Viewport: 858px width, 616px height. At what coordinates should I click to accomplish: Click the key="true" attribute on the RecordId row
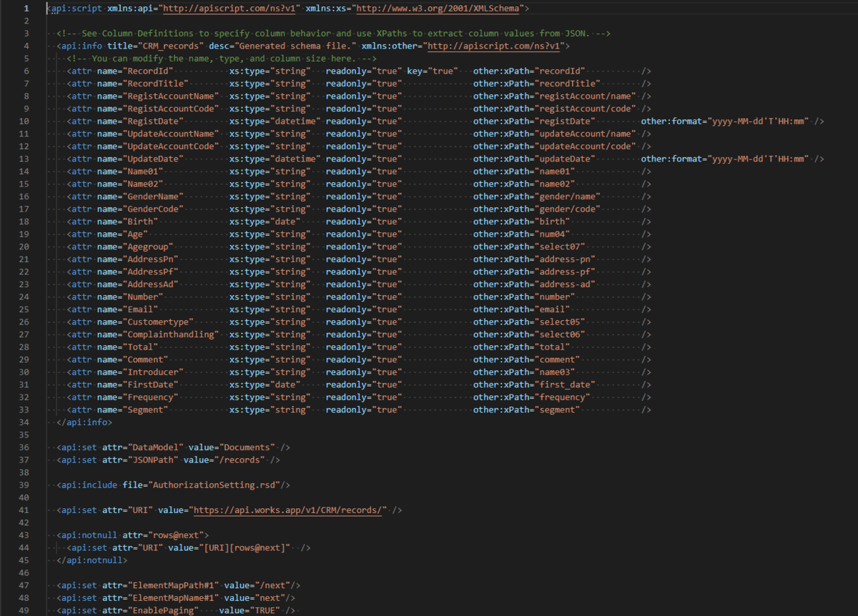(x=433, y=71)
